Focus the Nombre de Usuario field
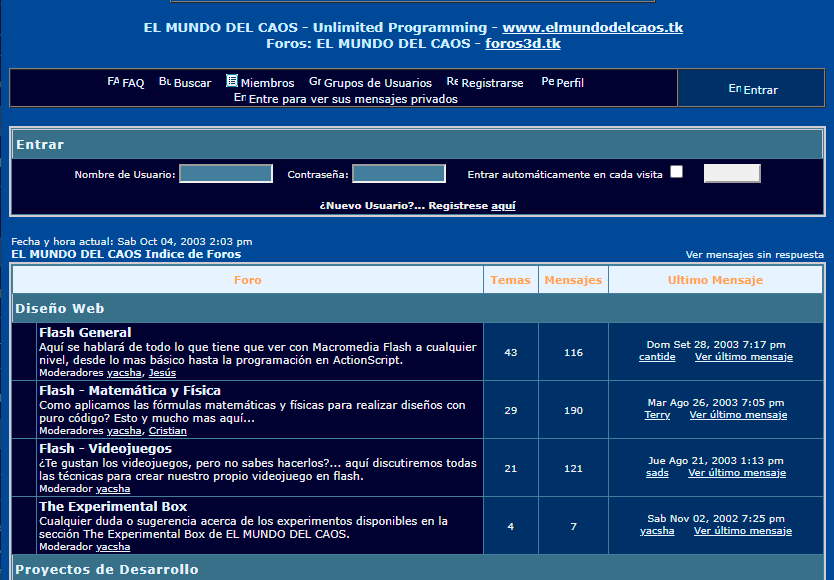 tap(226, 174)
